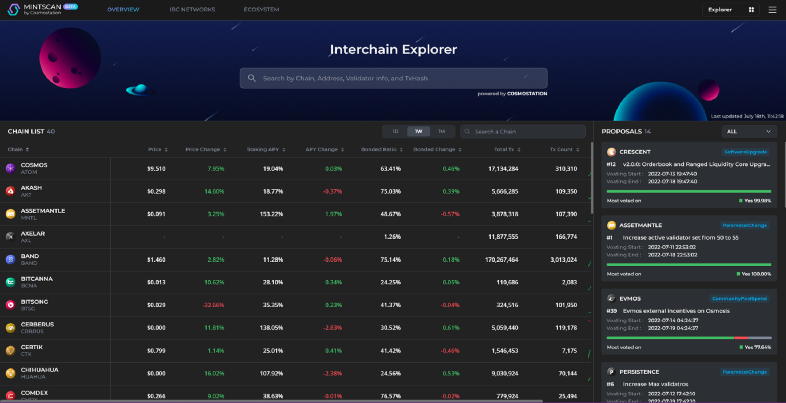The width and height of the screenshot is (786, 403).
Task: Sort by Price Change column
Action: [206, 149]
